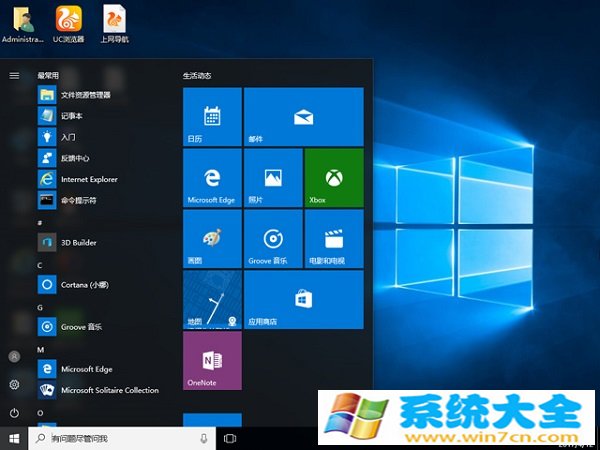The height and width of the screenshot is (450, 600).
Task: Select the M letter group header
Action: pos(41,350)
